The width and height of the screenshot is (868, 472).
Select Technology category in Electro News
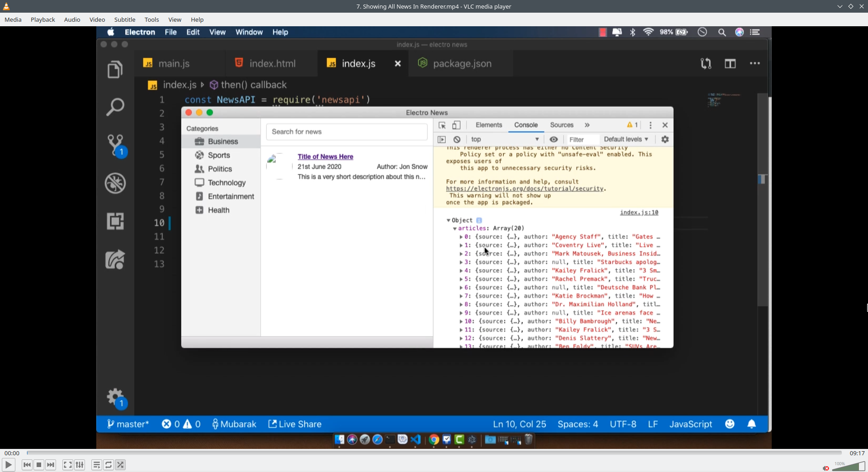tap(221, 183)
